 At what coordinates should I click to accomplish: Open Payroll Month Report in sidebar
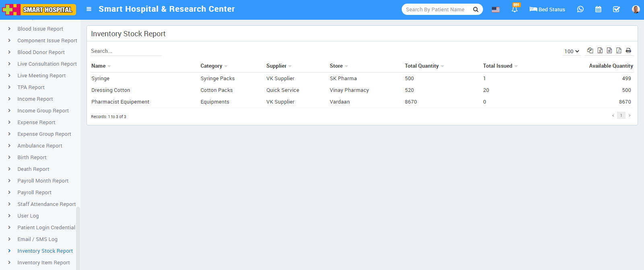[x=43, y=181]
